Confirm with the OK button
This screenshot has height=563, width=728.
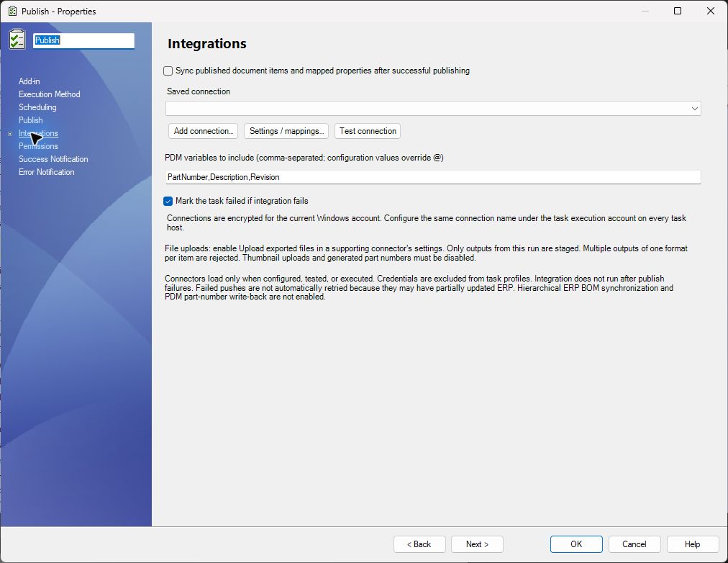pos(576,544)
